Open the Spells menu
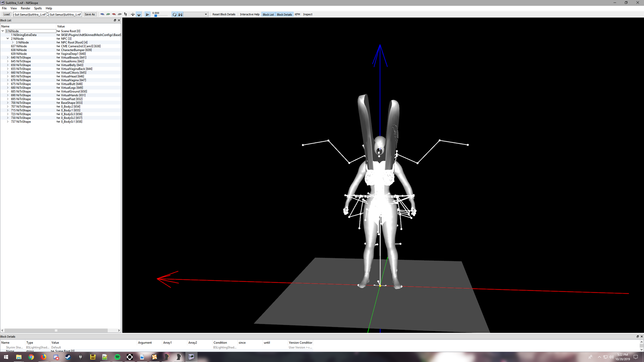 coord(38,8)
